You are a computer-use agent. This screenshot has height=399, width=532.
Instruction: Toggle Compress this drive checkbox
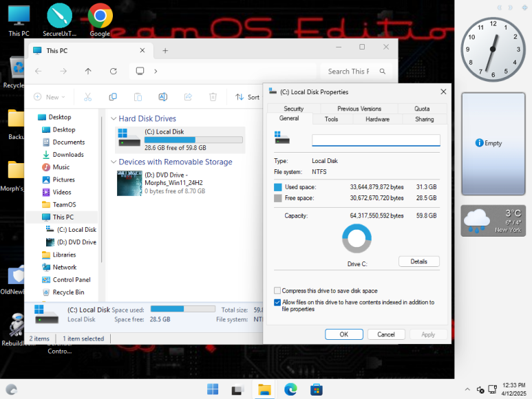coord(277,290)
